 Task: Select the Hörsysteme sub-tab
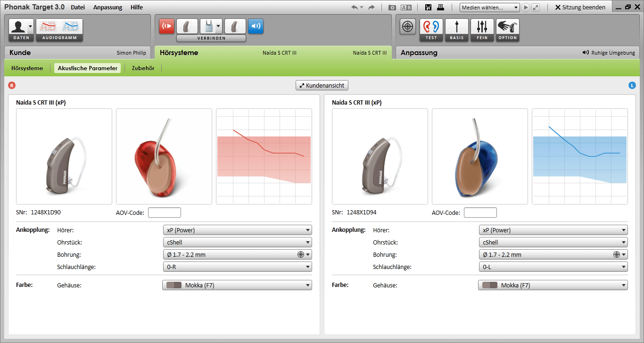coord(27,68)
